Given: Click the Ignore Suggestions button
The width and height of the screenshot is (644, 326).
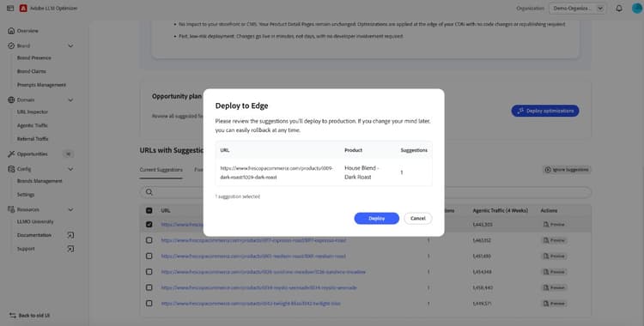Looking at the screenshot, I should 567,170.
